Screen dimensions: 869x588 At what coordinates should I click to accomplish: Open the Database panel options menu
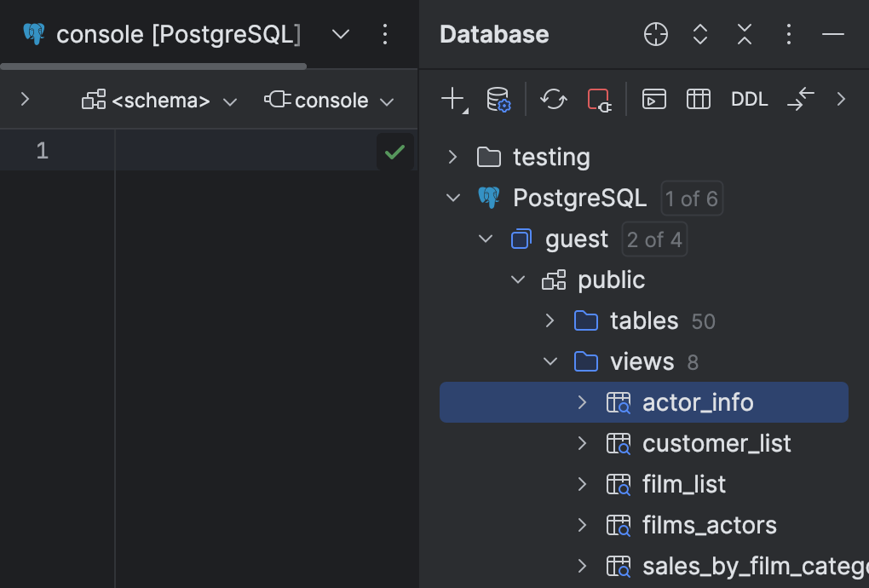(x=788, y=34)
